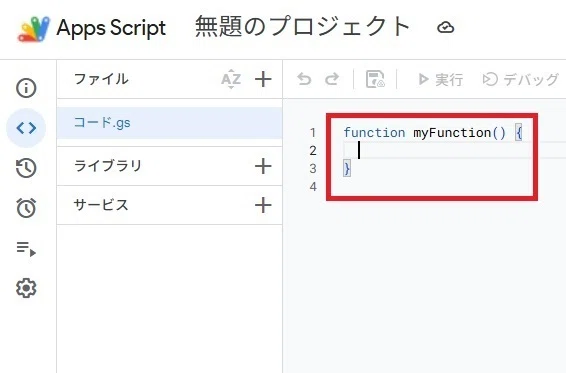Run the script with 実行 button
The image size is (566, 373).
coord(440,79)
